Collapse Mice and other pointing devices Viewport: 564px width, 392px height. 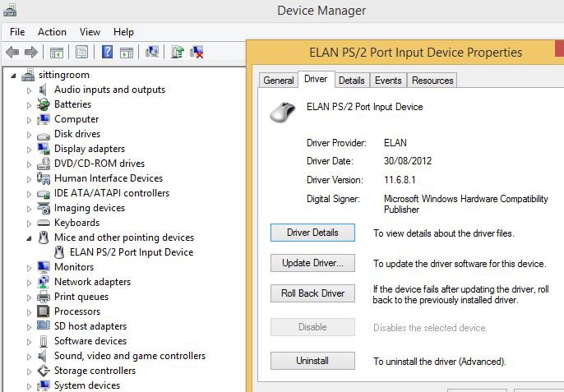(29, 238)
